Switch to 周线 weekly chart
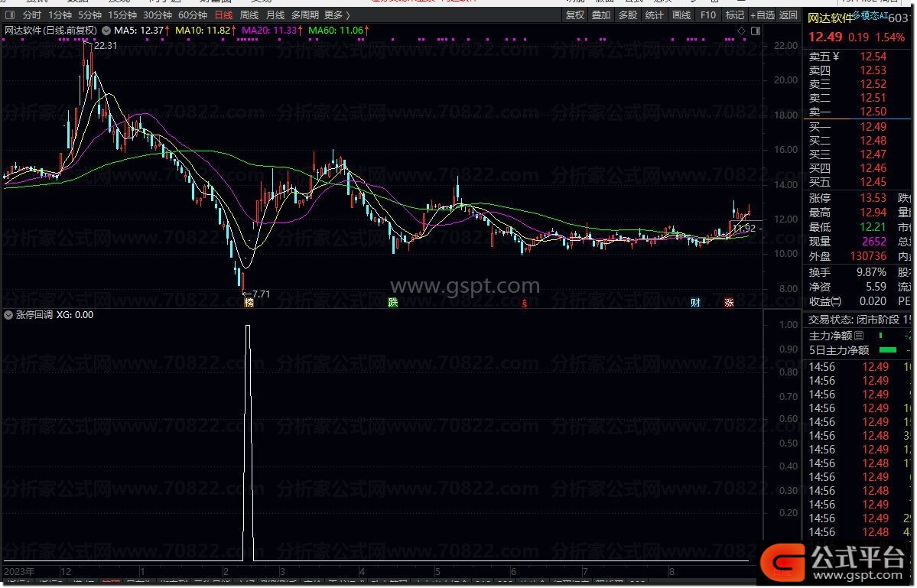 [249, 15]
